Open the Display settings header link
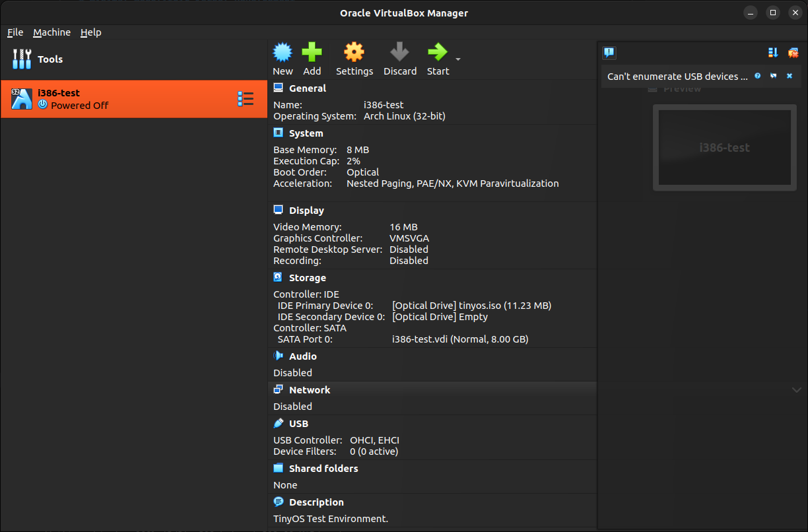The width and height of the screenshot is (808, 532). 306,211
